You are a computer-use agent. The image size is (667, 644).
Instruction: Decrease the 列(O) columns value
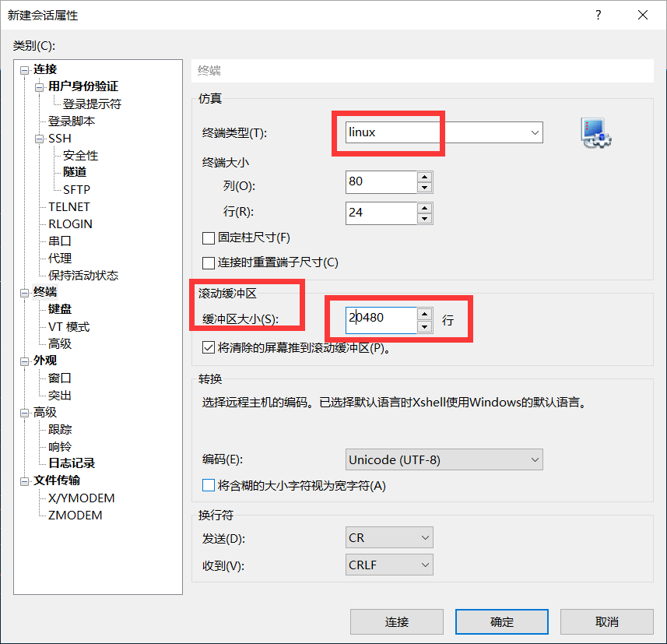424,188
